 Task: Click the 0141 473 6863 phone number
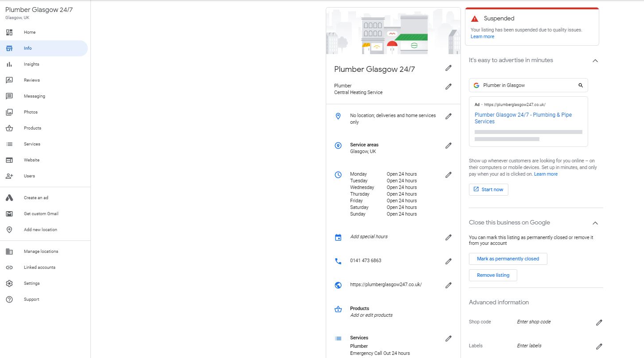tap(366, 260)
